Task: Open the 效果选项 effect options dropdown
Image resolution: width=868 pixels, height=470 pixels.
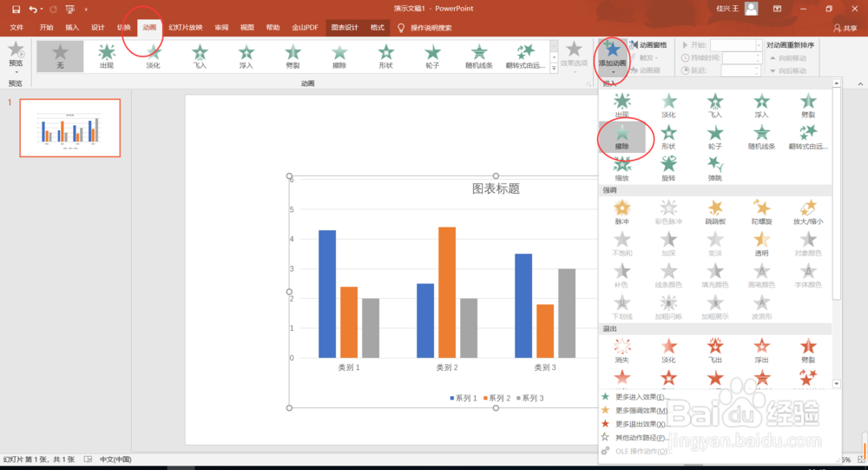Action: pyautogui.click(x=574, y=57)
